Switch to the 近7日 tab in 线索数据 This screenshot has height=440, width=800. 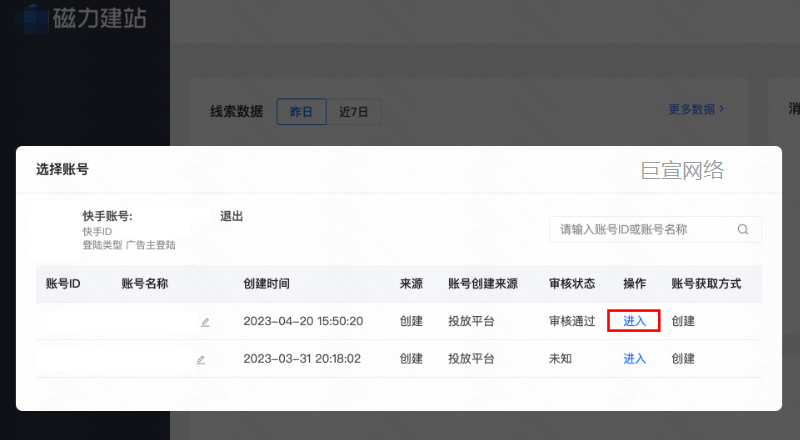pyautogui.click(x=354, y=112)
